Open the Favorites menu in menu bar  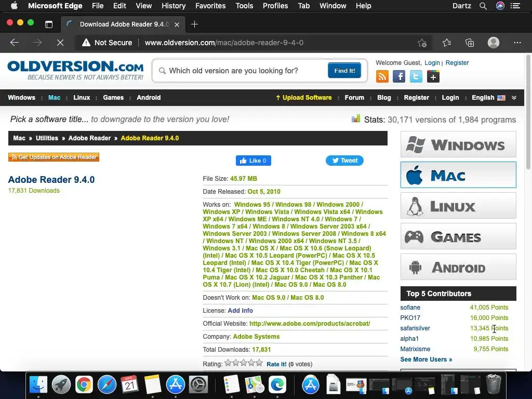[210, 6]
